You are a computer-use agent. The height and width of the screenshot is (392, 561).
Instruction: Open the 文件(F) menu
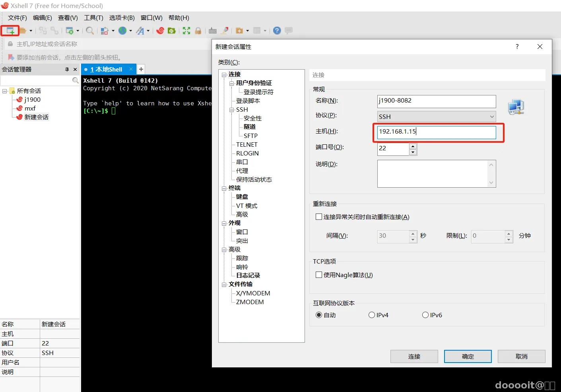tap(17, 18)
